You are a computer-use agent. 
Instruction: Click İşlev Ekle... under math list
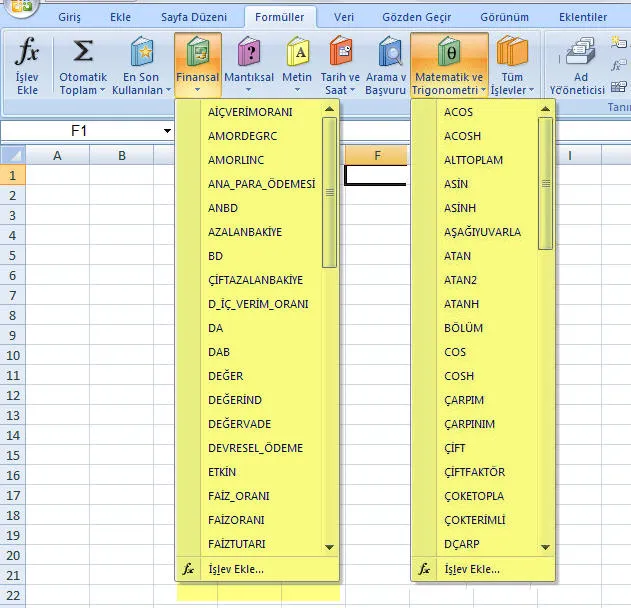(472, 569)
